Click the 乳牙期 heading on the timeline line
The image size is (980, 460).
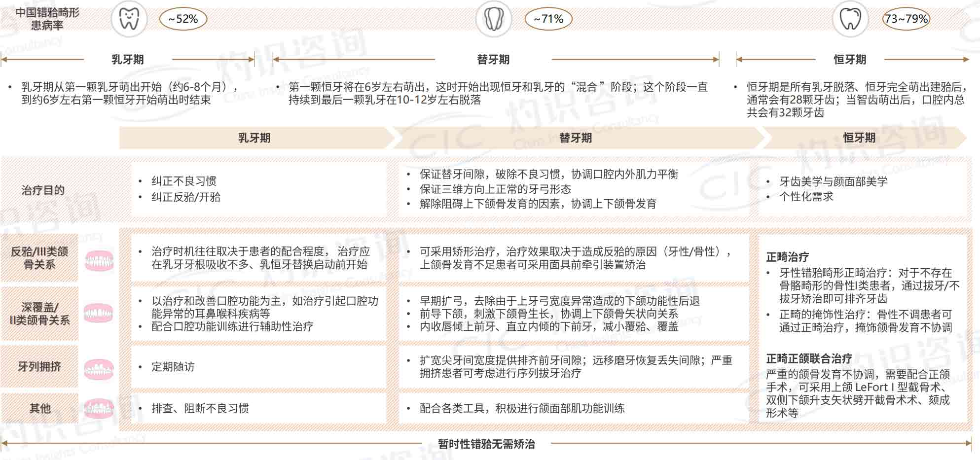click(127, 60)
